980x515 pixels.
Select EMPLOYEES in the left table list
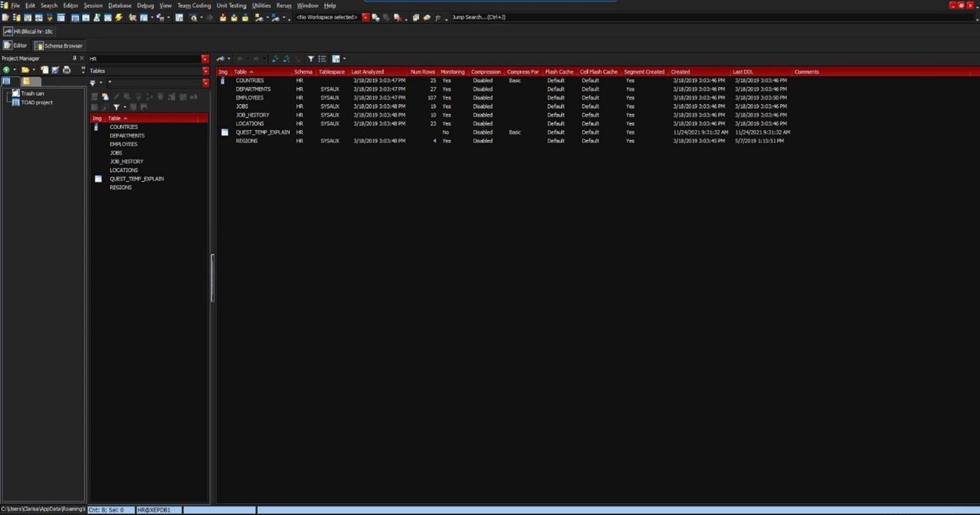tap(123, 144)
